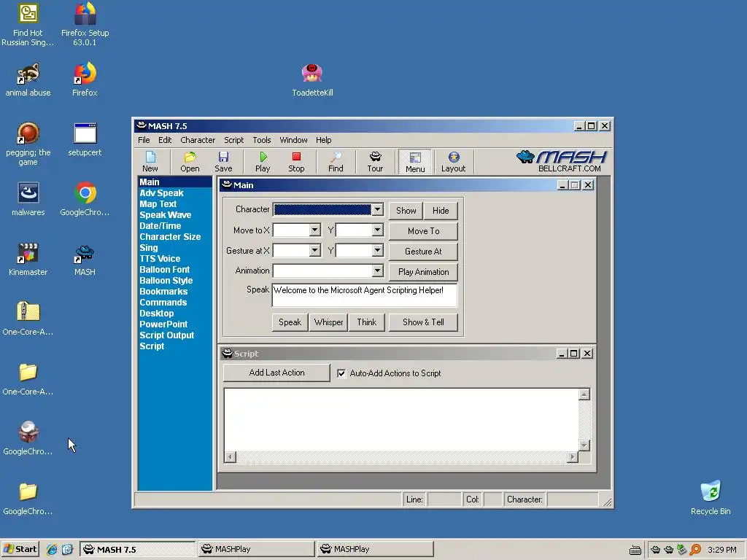Screen dimensions: 747x560
Task: Select the Recycle Bin icon
Action: point(711,498)
